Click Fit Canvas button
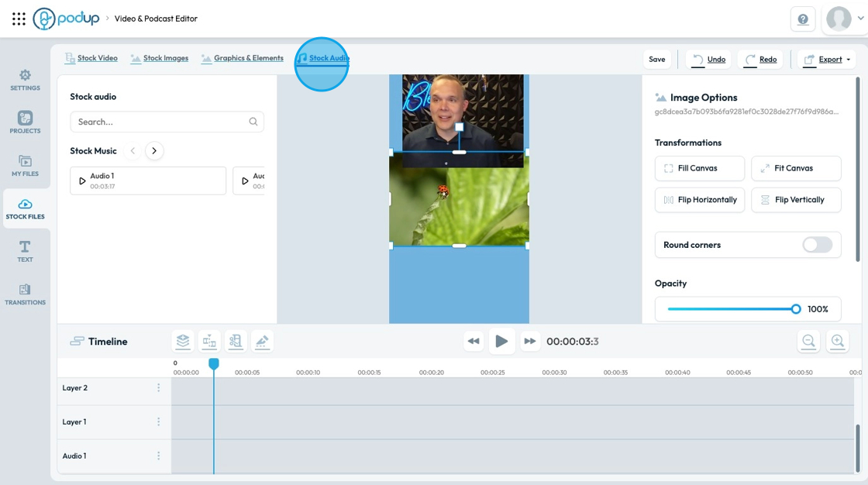Image resolution: width=868 pixels, height=485 pixels. (x=796, y=168)
